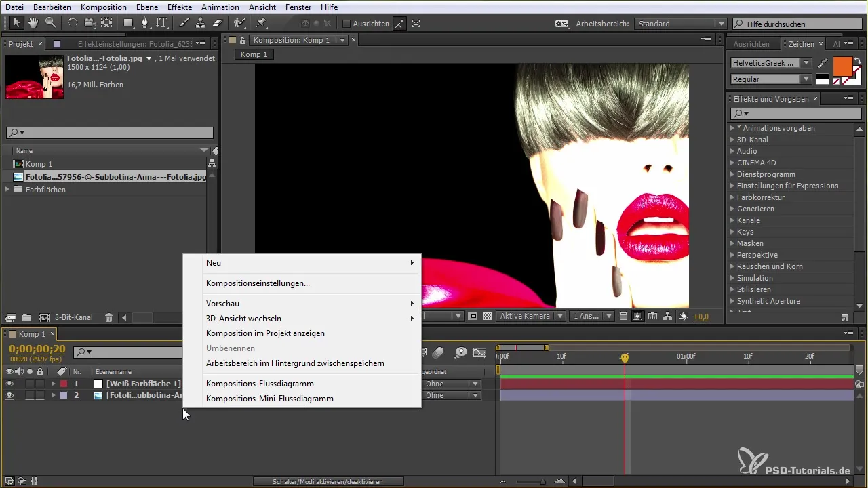Expand or collapse layer switches pane
This screenshot has height=488, width=868.
click(x=9, y=481)
